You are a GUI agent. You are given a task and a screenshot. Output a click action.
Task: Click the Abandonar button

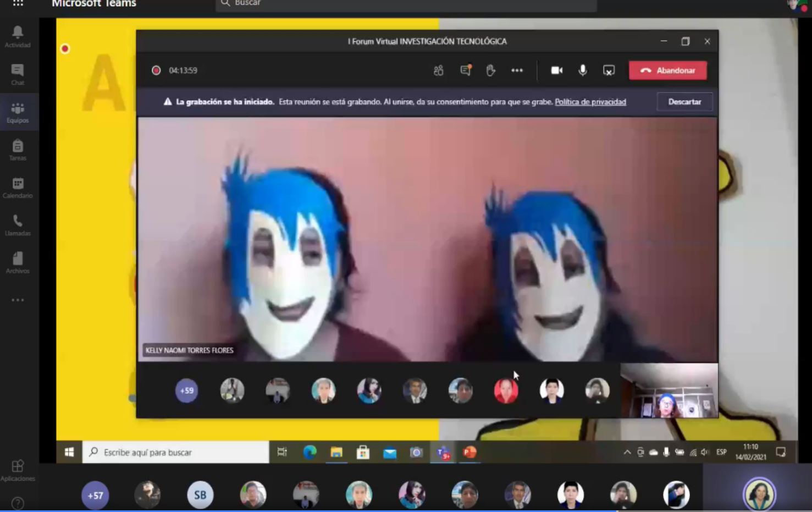click(x=668, y=70)
